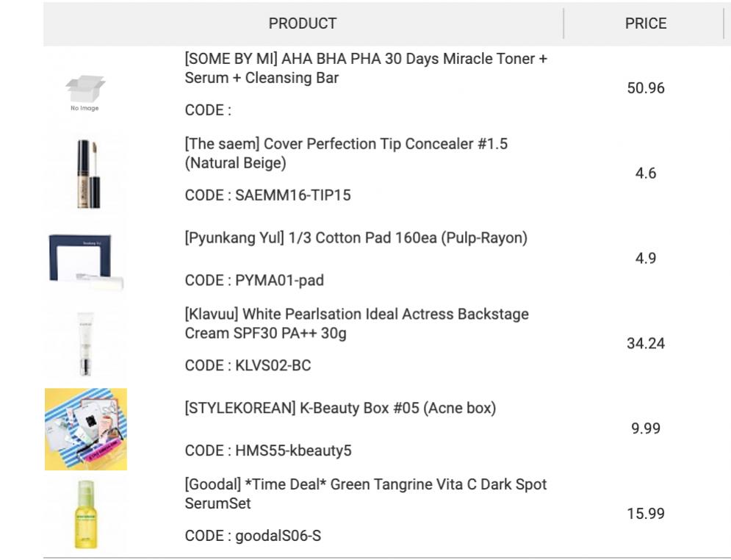Open Goodal Green Tangrine Vita C link

[x=366, y=494]
